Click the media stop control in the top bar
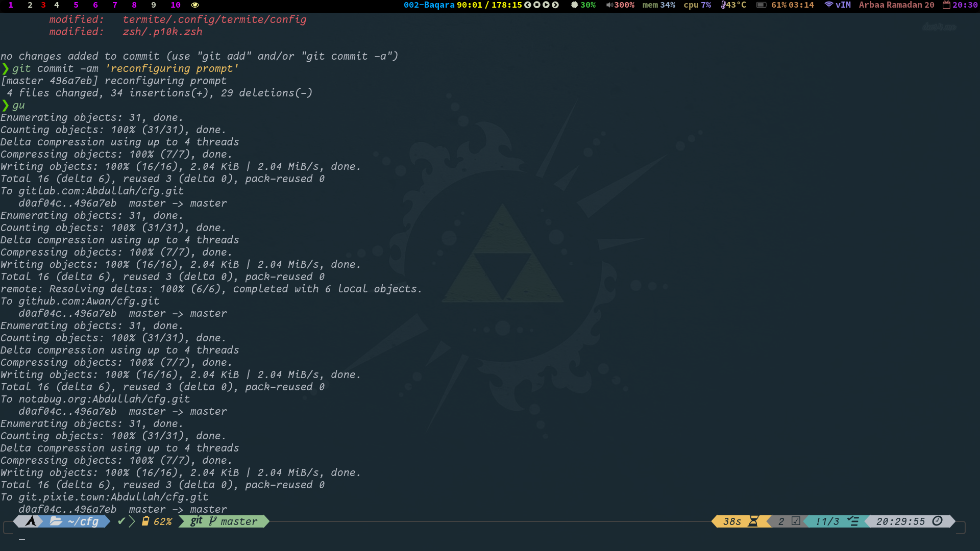The width and height of the screenshot is (980, 551). coord(536,5)
